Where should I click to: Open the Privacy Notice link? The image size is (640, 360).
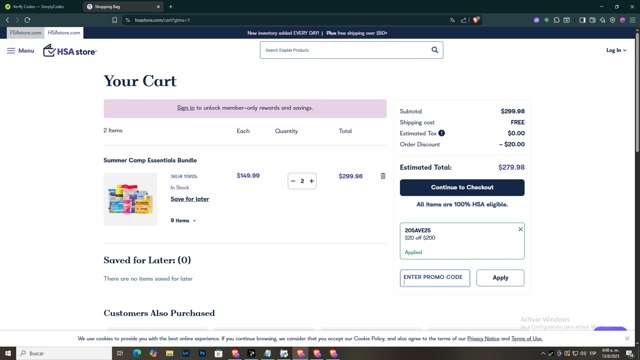483,338
